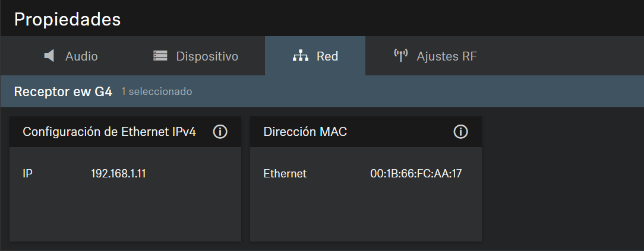The image size is (644, 251).
Task: Click the '1 seleccionado' label
Action: click(156, 91)
